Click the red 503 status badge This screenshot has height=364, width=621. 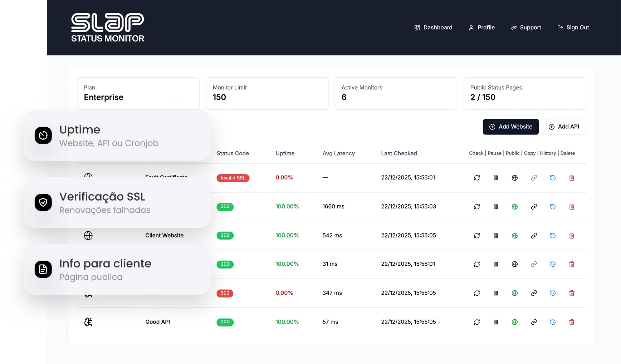pos(225,293)
